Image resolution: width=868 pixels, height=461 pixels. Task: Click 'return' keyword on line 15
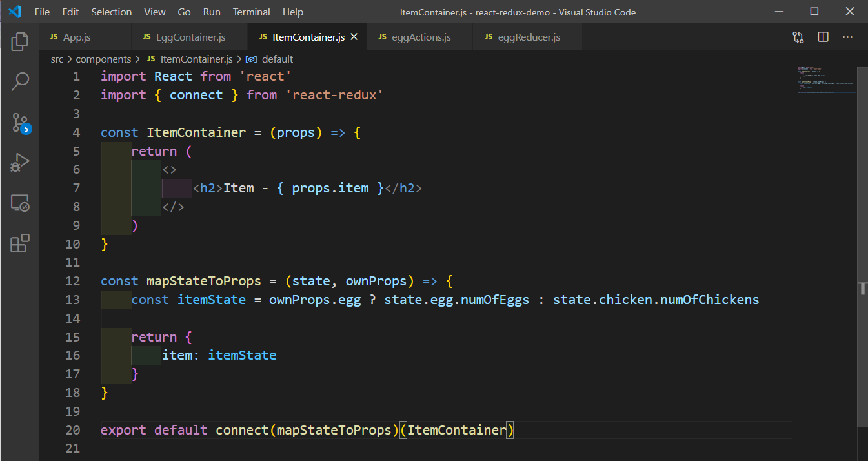(154, 337)
